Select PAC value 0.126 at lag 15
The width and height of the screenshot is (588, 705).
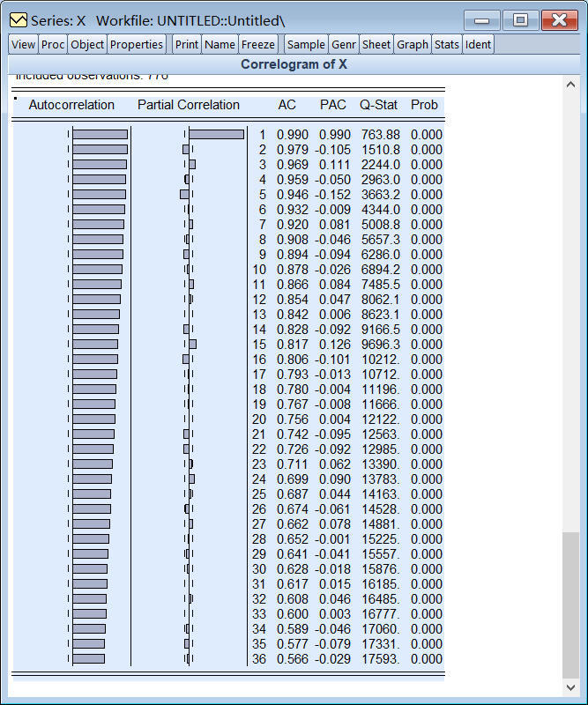(x=335, y=345)
